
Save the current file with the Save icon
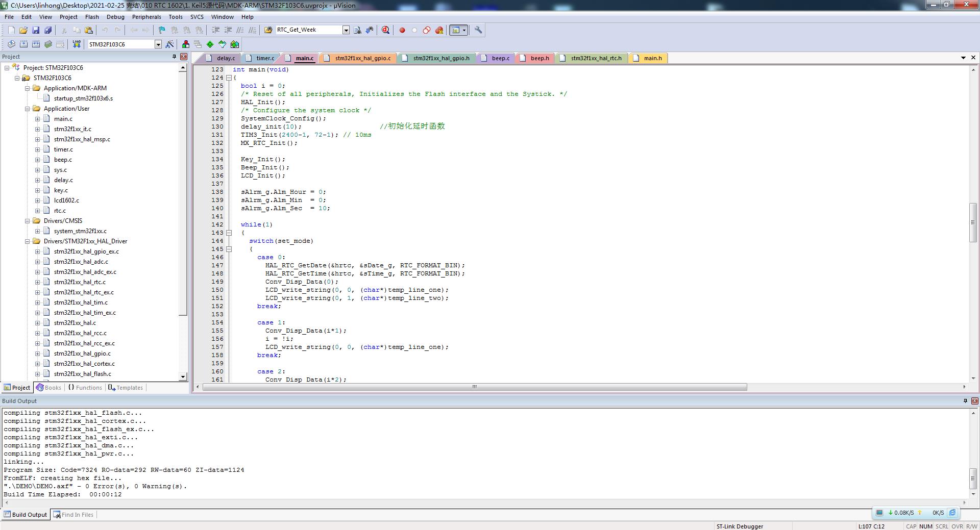click(x=36, y=30)
